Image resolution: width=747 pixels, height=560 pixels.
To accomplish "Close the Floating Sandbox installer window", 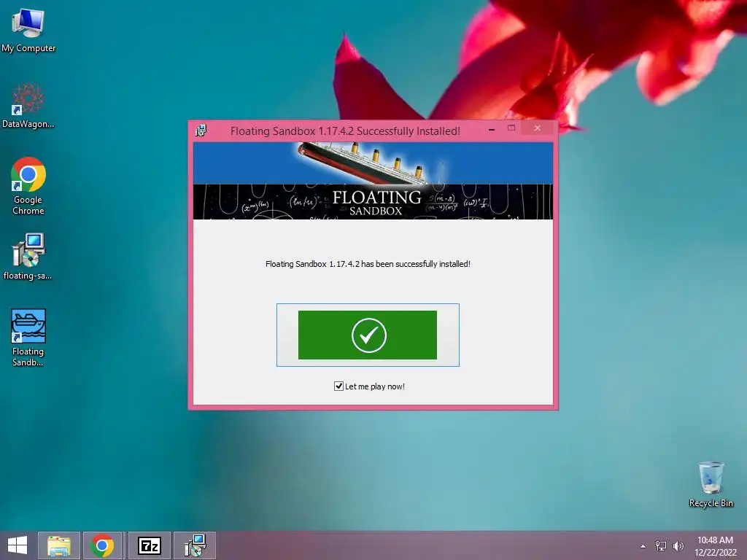I will [x=538, y=128].
